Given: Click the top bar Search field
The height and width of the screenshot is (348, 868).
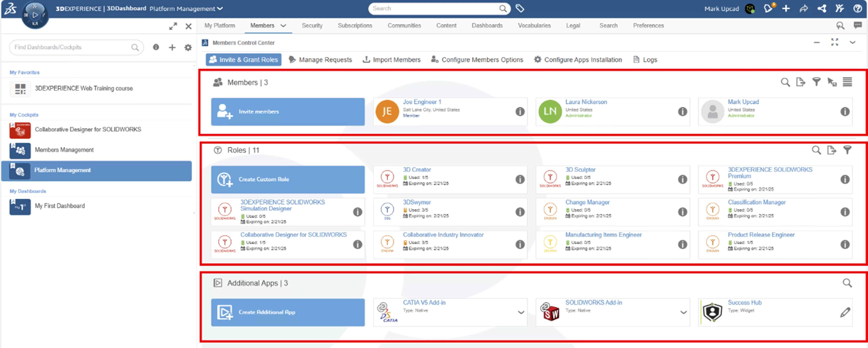Looking at the screenshot, I should coord(439,8).
